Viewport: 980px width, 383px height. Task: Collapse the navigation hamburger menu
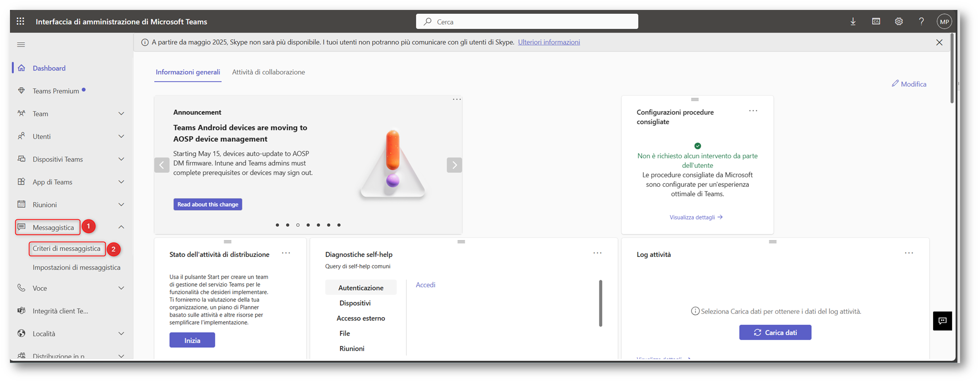[21, 45]
